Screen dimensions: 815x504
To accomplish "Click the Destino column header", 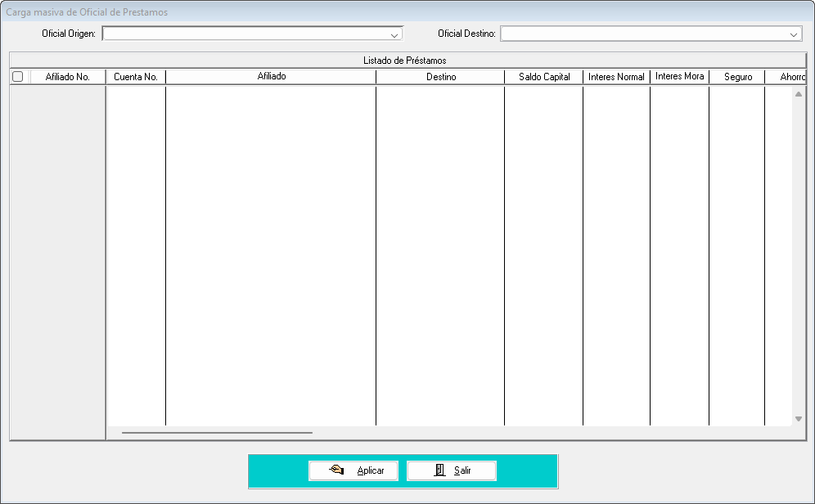I will pyautogui.click(x=440, y=77).
